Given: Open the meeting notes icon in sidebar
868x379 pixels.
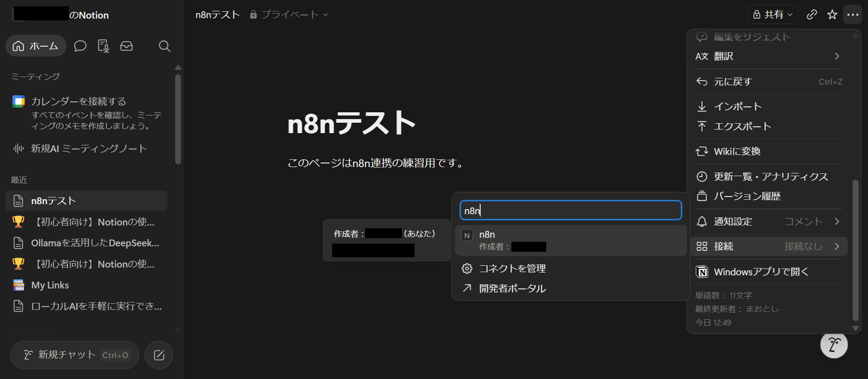Looking at the screenshot, I should coord(103,46).
